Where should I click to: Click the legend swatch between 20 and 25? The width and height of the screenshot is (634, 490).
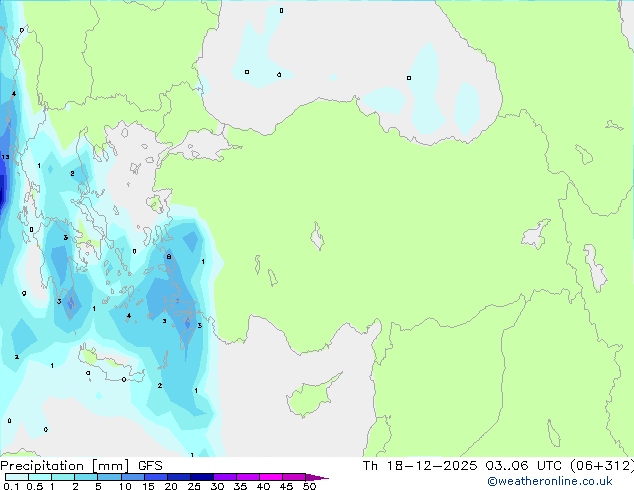tap(178, 477)
